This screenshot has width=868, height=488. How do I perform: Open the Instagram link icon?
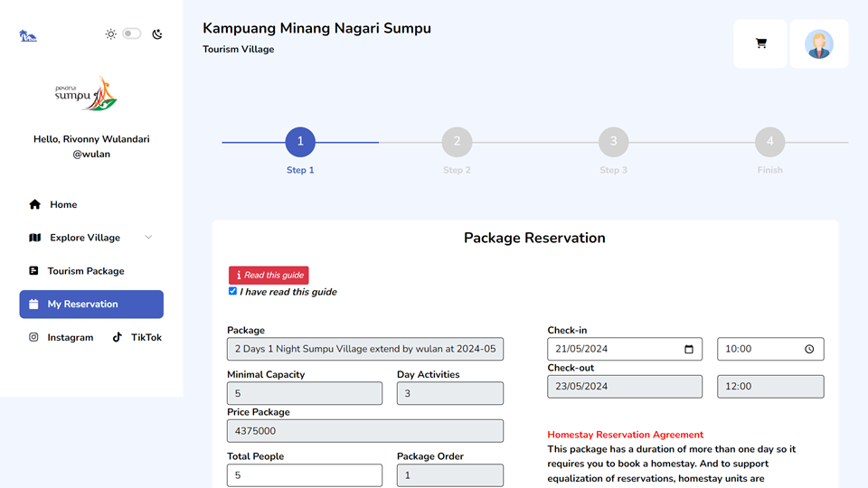pyautogui.click(x=33, y=337)
